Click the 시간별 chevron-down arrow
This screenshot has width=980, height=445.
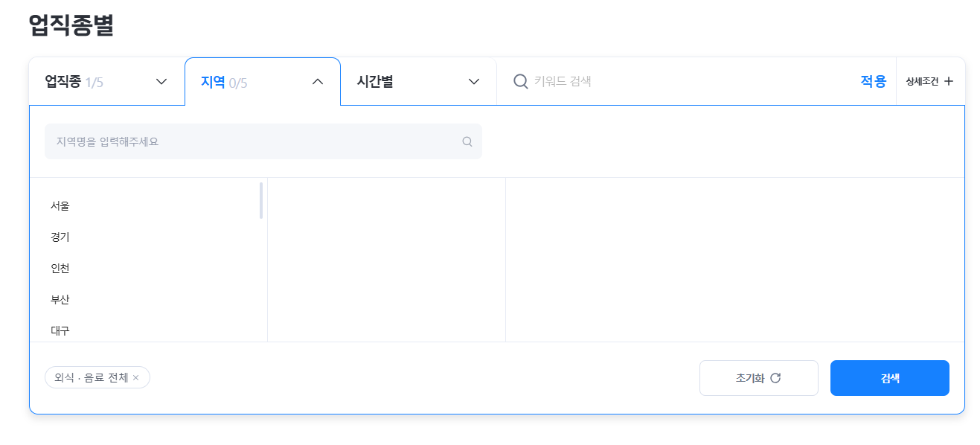pyautogui.click(x=474, y=82)
